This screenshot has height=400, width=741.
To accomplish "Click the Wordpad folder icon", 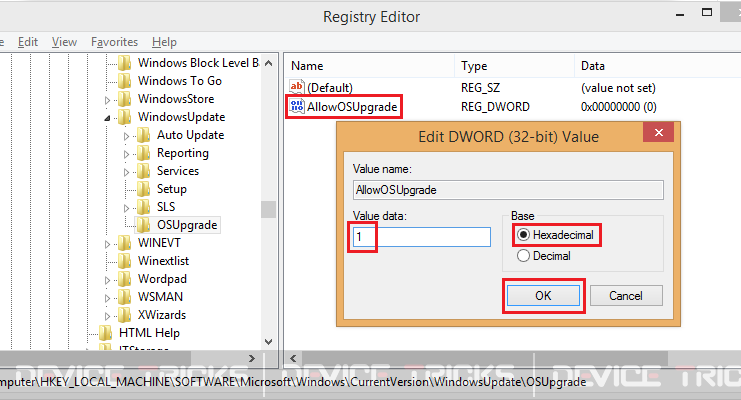I will click(124, 278).
